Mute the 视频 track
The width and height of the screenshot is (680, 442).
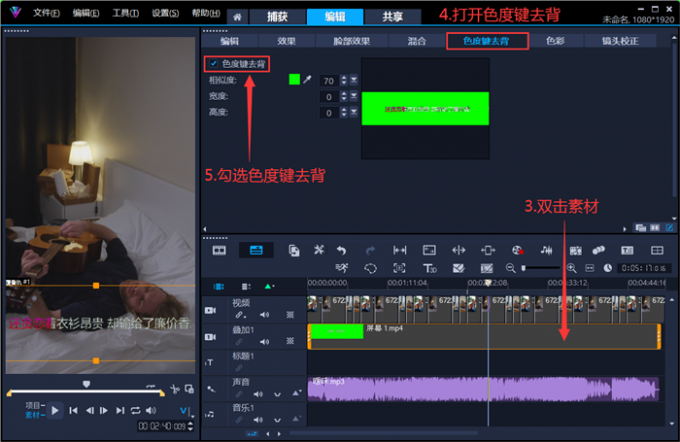click(x=264, y=315)
